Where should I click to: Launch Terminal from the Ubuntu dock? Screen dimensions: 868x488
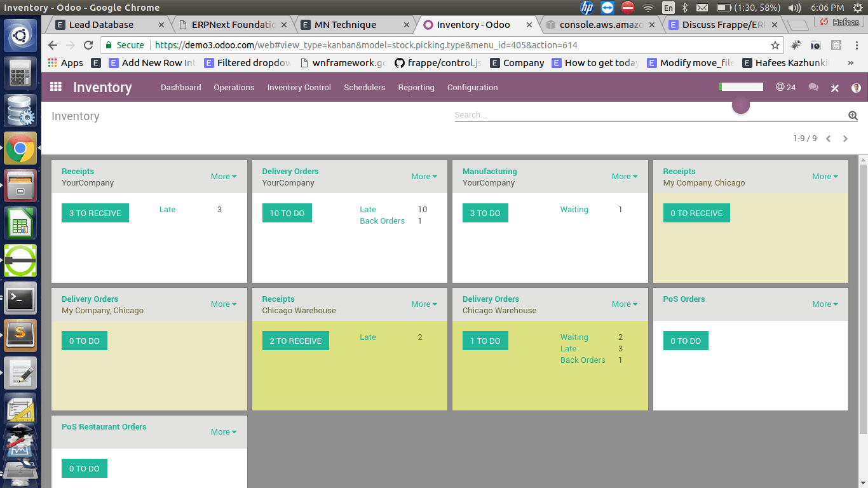[x=20, y=299]
